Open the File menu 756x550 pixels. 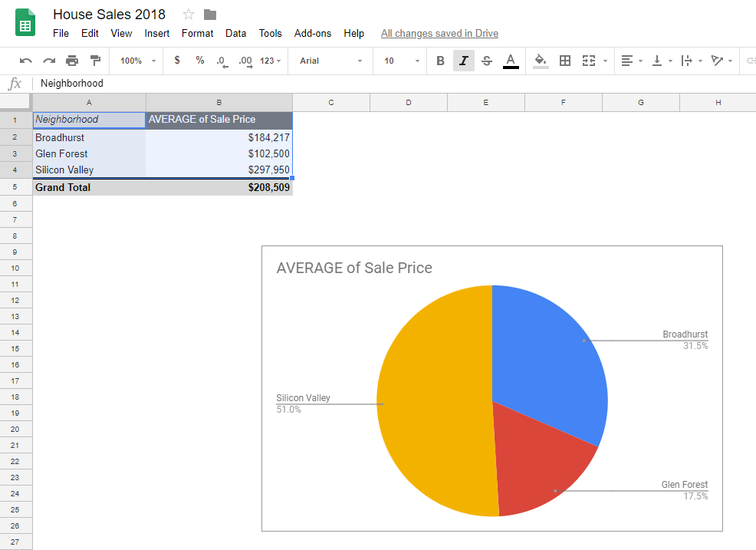[x=61, y=33]
